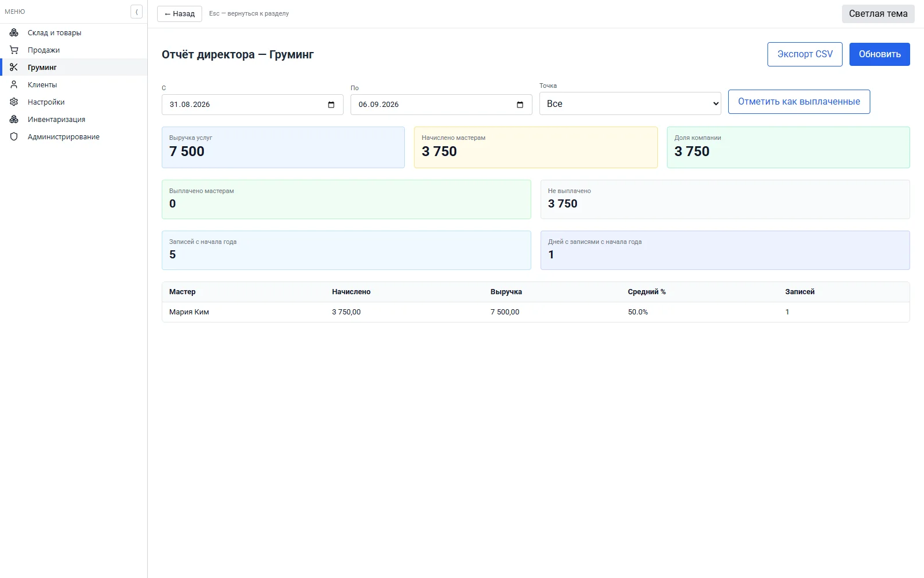This screenshot has height=578, width=924.
Task: Click the shield Администрирование icon
Action: pos(14,137)
